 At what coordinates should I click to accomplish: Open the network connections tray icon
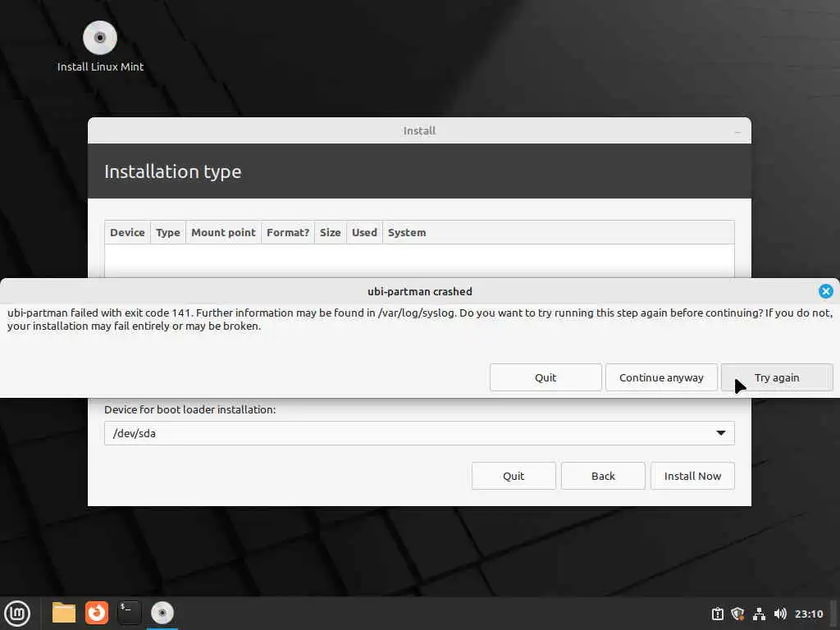759,614
